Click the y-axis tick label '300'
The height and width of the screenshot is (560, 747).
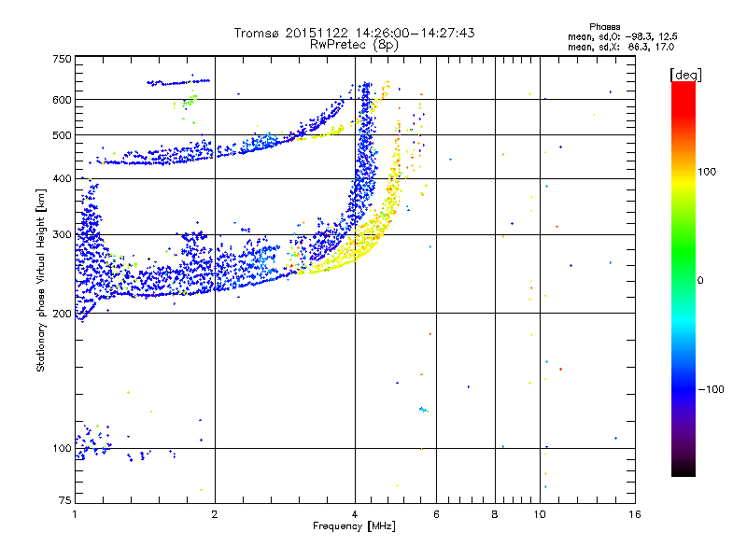tap(62, 235)
